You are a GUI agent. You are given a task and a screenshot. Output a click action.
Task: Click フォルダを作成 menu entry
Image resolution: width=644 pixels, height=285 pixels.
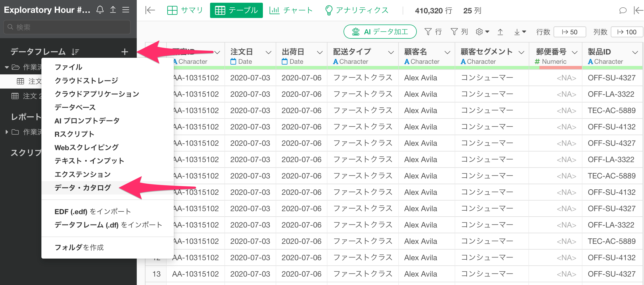79,247
